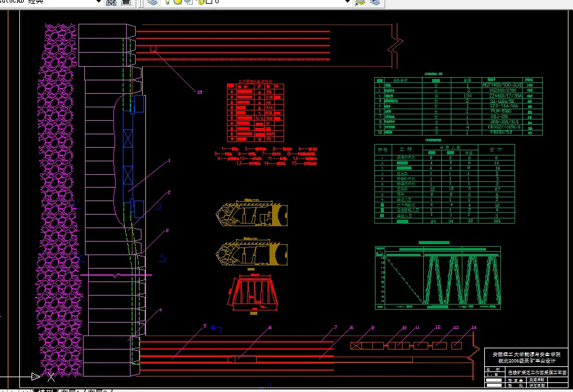Click the white layer color square
Image resolution: width=573 pixels, height=392 pixels.
click(x=209, y=2)
